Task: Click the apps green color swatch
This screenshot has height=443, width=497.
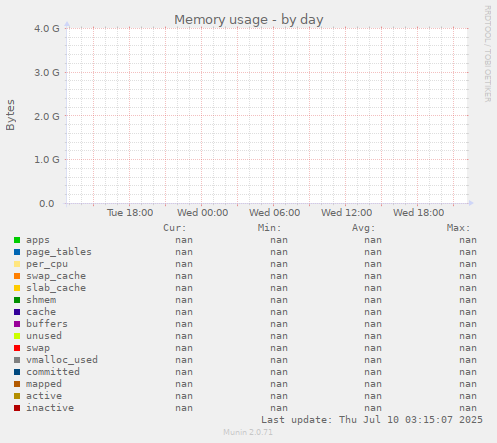Action: [x=17, y=240]
